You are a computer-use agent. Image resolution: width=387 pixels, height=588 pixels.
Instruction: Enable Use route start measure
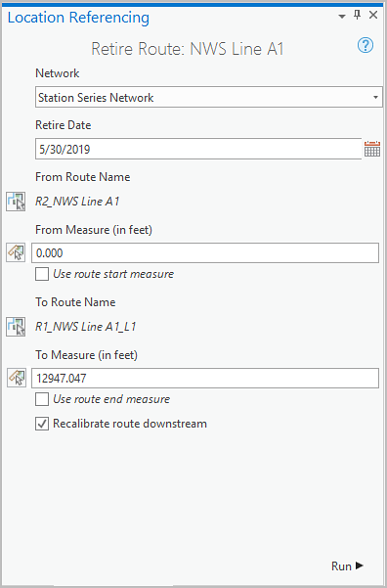coord(42,274)
